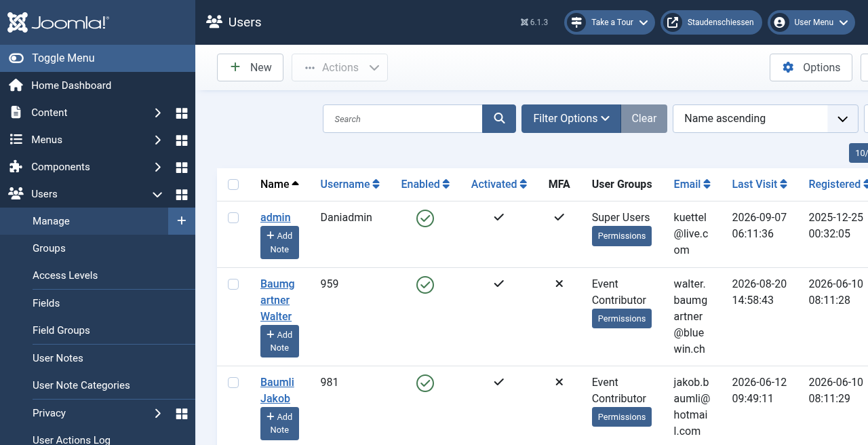This screenshot has width=868, height=445.
Task: Click the enabled status icon for admin
Action: pos(425,218)
